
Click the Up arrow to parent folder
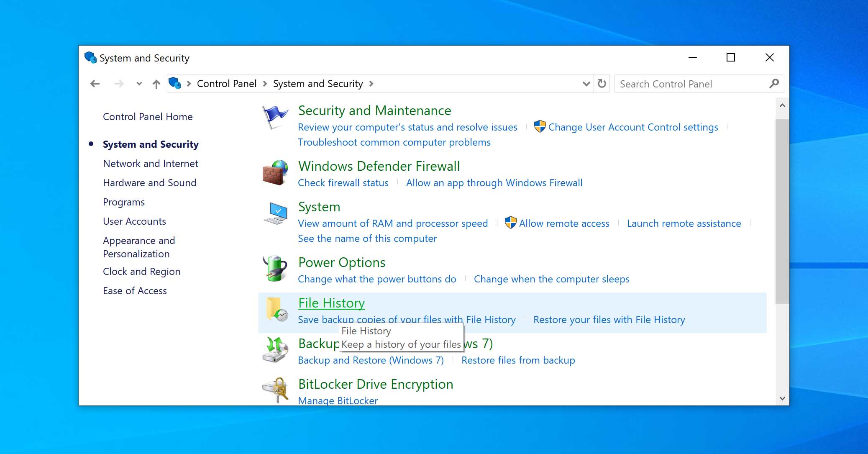(x=156, y=84)
